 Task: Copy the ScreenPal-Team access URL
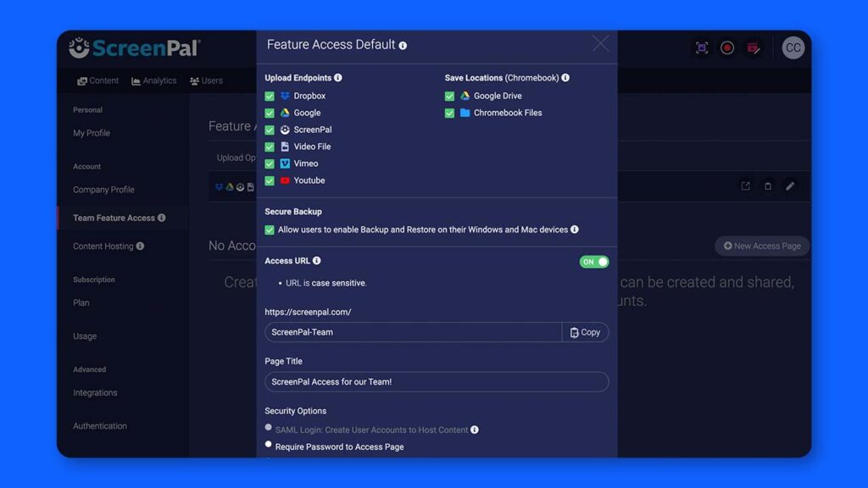click(585, 332)
